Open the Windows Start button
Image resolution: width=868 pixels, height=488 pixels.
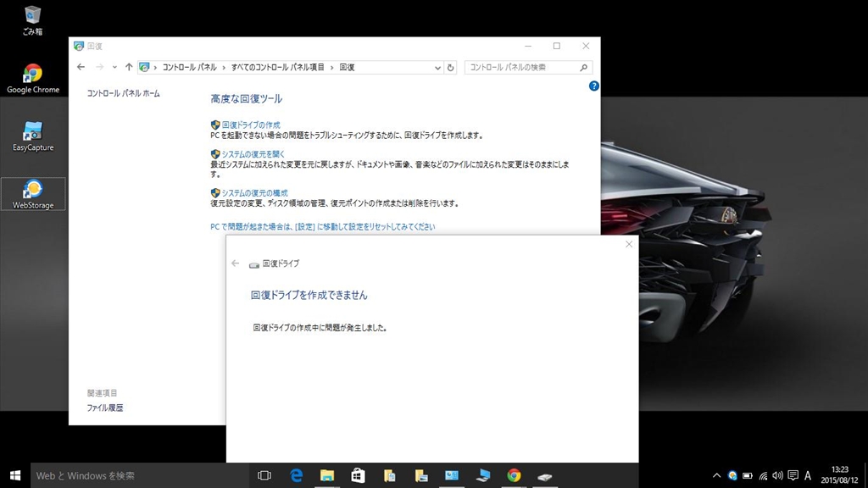pos(15,476)
